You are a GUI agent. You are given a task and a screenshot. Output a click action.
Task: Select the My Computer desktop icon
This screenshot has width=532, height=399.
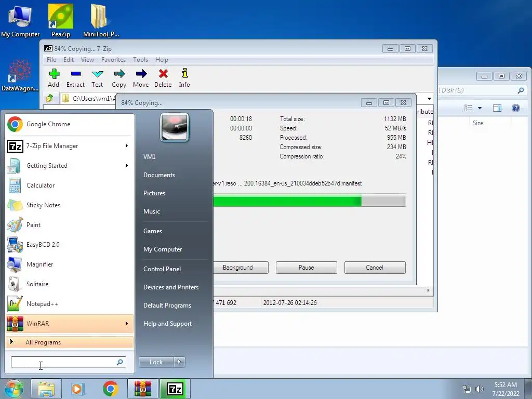(20, 20)
